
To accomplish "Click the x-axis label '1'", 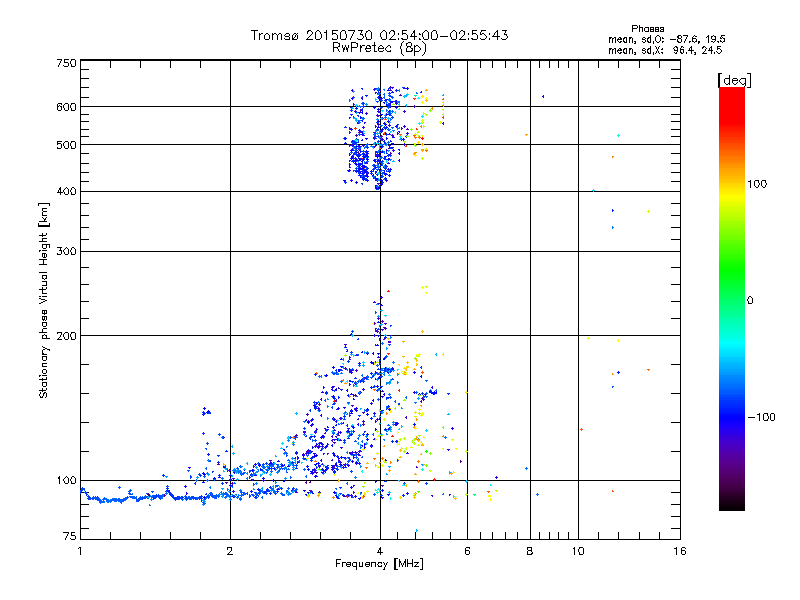I will coord(80,551).
